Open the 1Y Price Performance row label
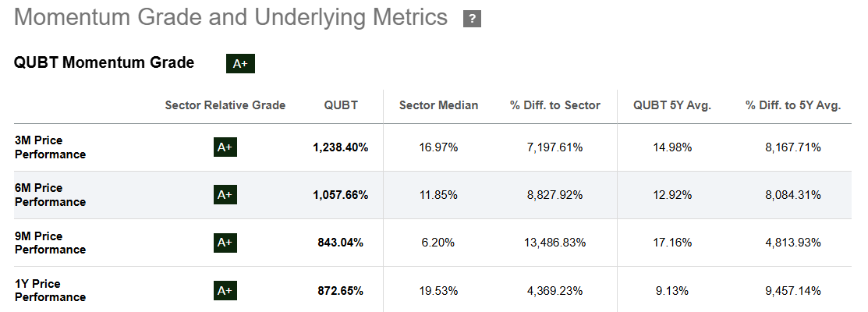 (x=50, y=291)
